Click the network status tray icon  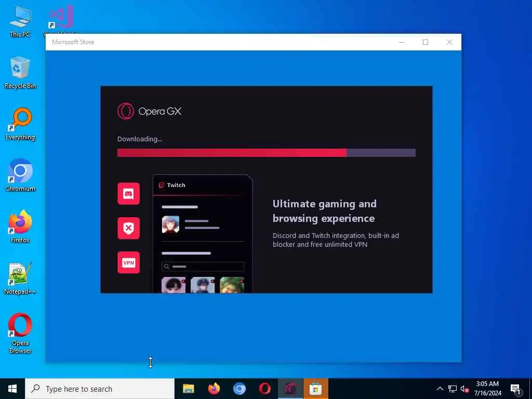click(453, 389)
